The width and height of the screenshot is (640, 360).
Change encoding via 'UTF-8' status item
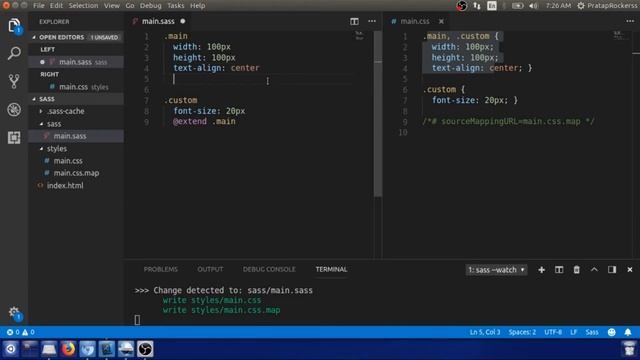click(x=553, y=332)
